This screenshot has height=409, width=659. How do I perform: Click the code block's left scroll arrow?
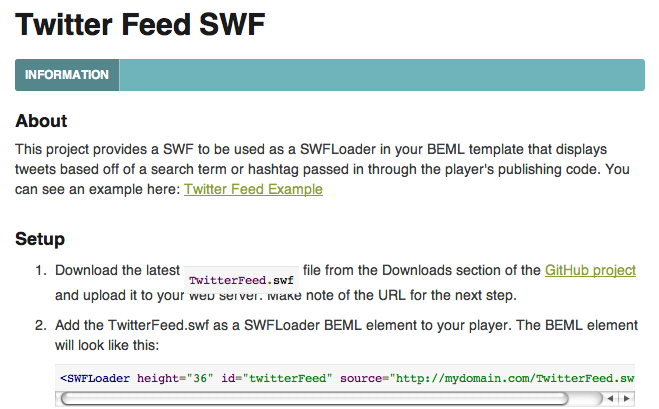610,398
